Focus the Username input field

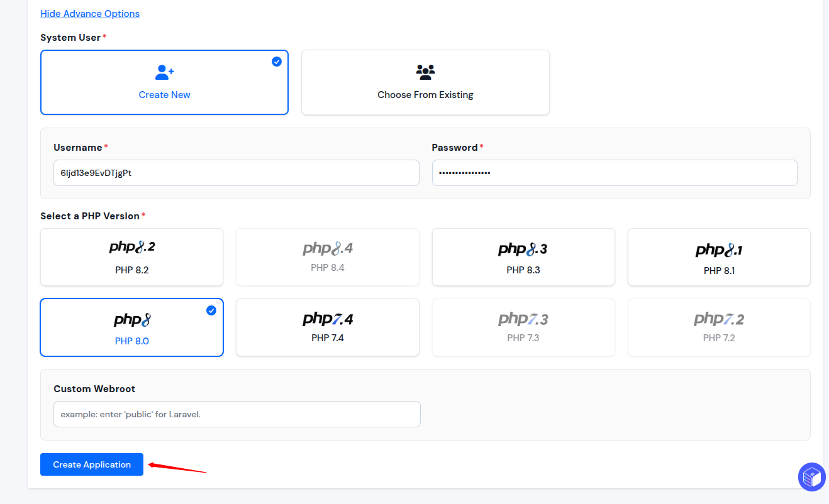(236, 173)
